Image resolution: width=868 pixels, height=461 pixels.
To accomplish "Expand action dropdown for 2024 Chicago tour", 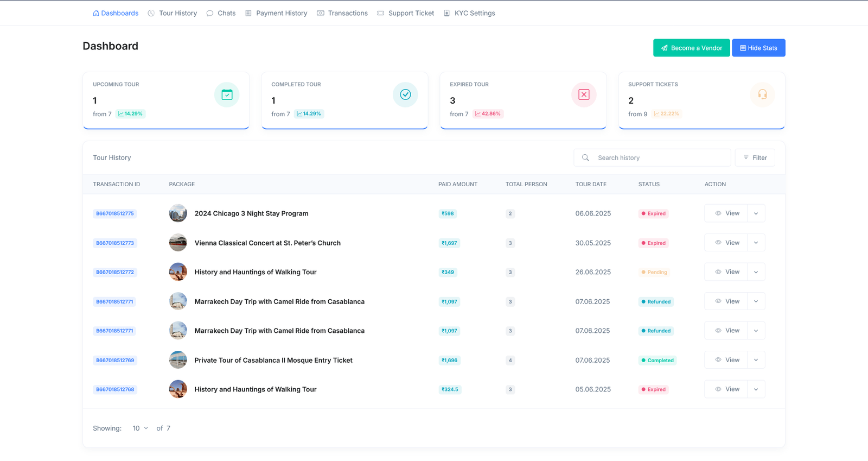I will point(756,213).
